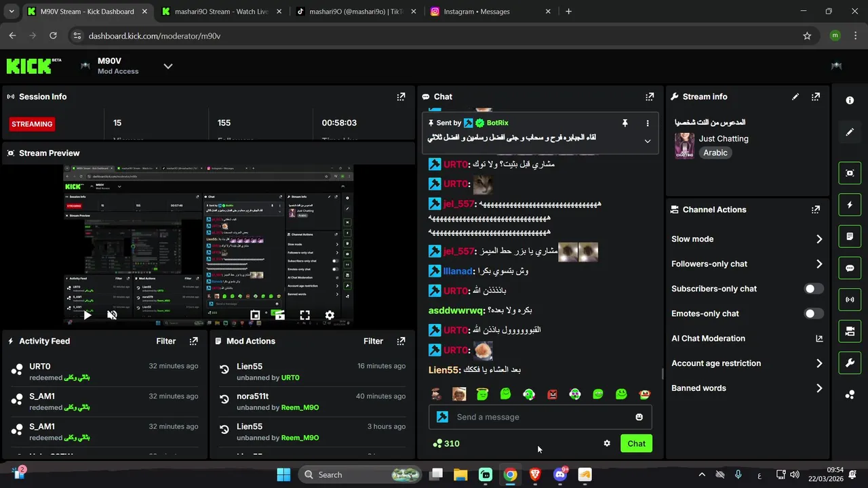Click the green Chat send button
Screen dimensions: 868x488
636,443
